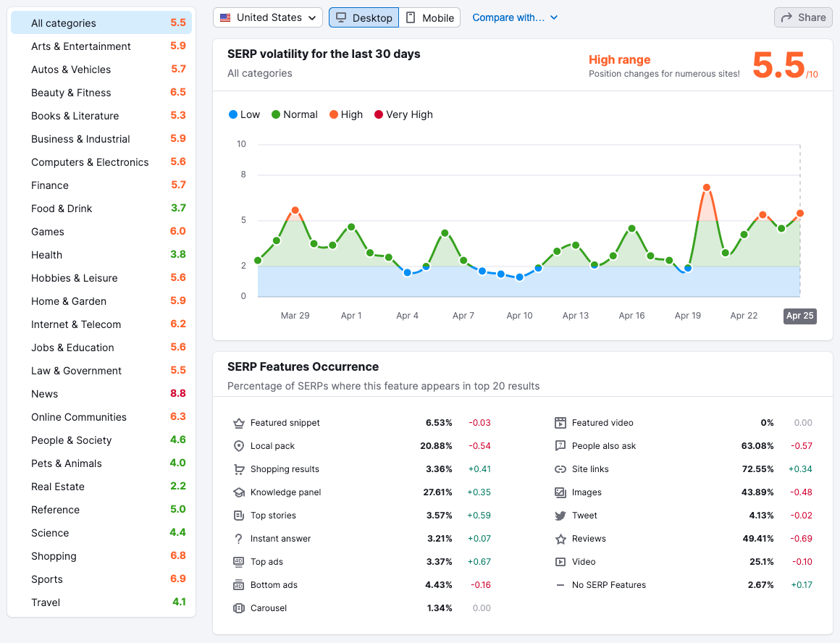
Task: Click the Tweet bird icon
Action: tap(560, 515)
